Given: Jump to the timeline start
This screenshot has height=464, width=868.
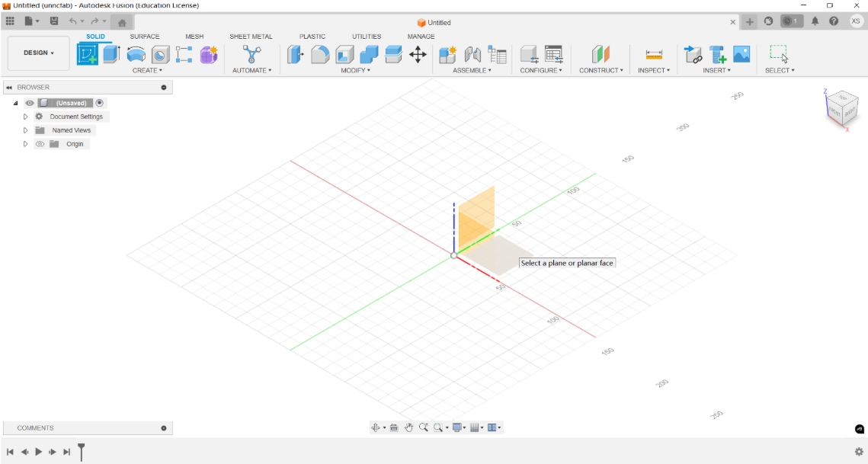Looking at the screenshot, I should tap(10, 452).
